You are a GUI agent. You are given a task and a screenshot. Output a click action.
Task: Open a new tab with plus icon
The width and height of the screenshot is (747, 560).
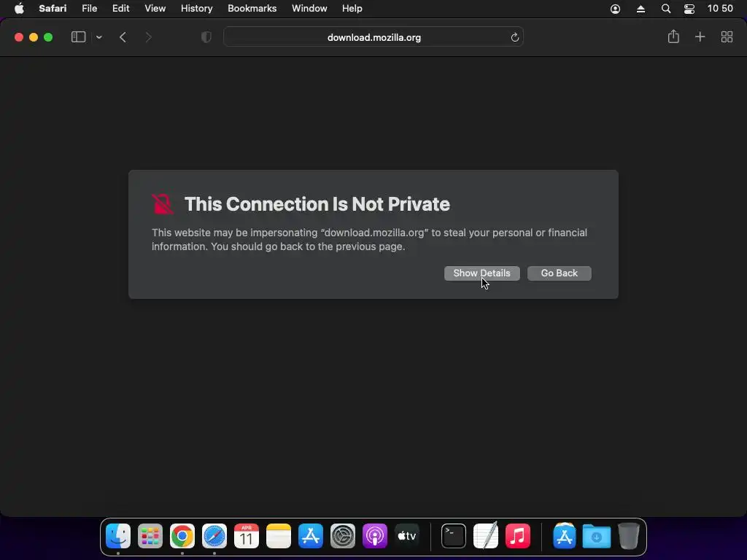coord(700,36)
